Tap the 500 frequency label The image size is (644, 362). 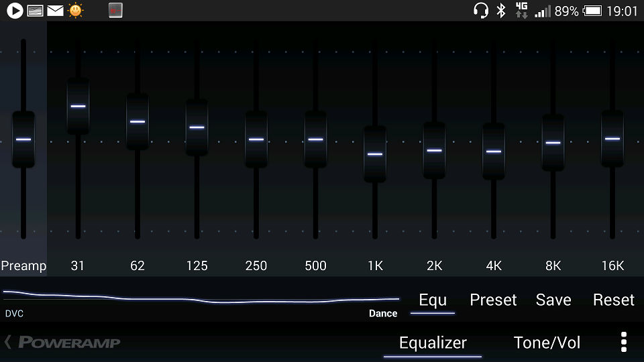[316, 266]
